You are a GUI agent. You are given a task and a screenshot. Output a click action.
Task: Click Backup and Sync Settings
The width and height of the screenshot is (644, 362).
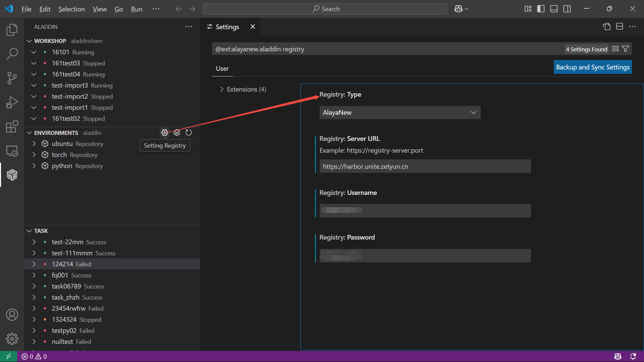point(592,67)
